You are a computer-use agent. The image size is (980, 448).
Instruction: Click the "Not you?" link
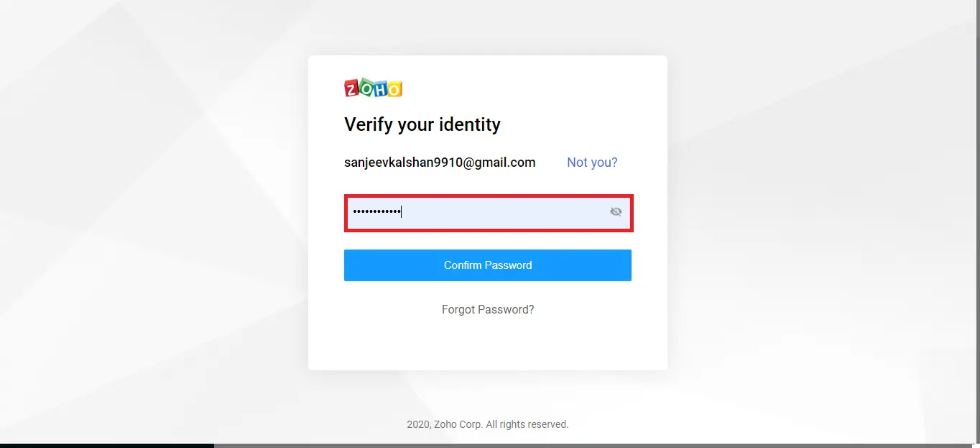coord(592,163)
